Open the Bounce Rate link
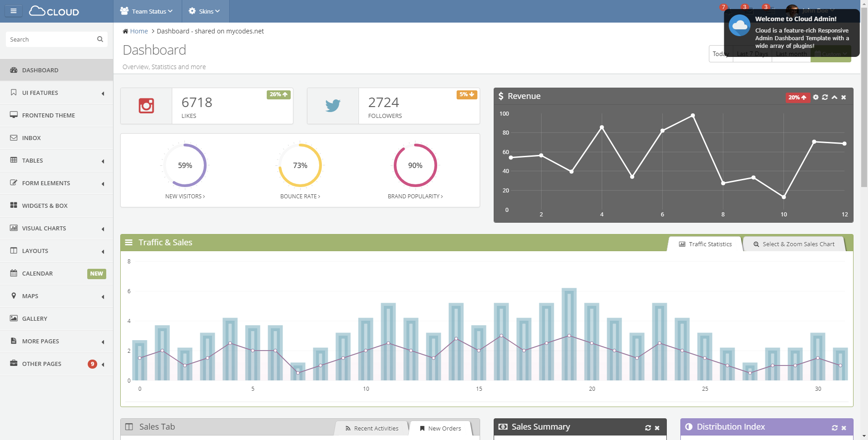The height and width of the screenshot is (440, 868). 300,197
